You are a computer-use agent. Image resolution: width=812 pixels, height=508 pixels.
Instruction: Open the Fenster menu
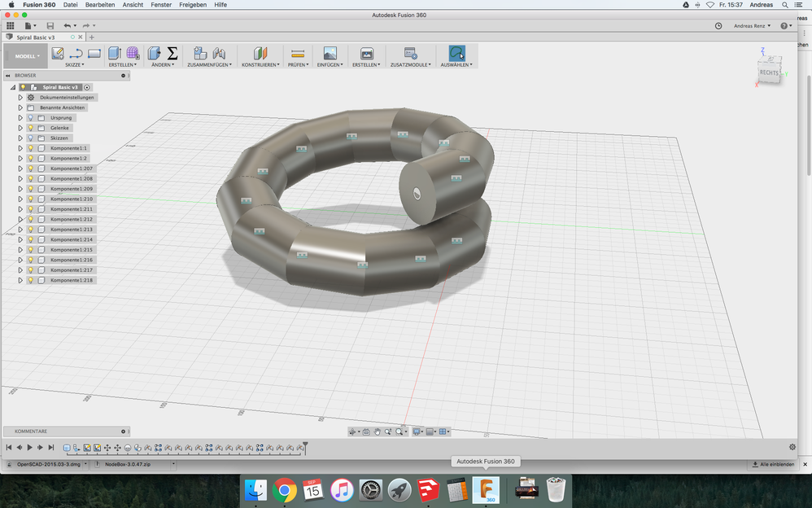click(x=161, y=5)
